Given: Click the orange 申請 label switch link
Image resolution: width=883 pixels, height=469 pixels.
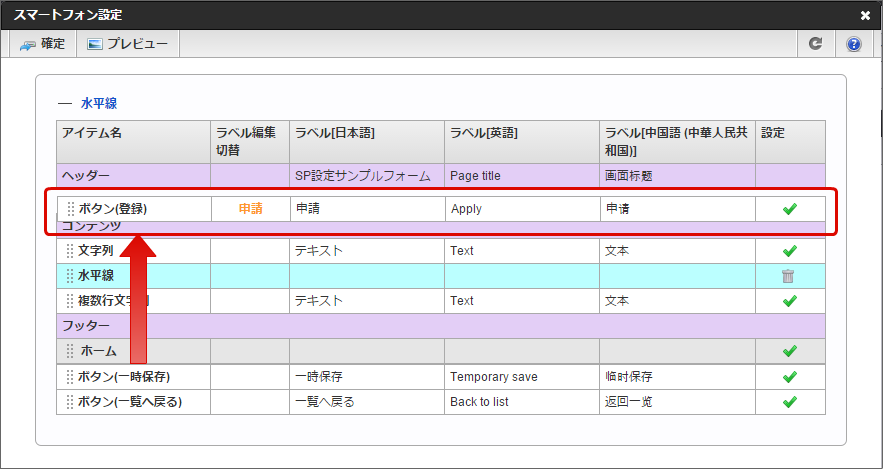Looking at the screenshot, I should [250, 209].
